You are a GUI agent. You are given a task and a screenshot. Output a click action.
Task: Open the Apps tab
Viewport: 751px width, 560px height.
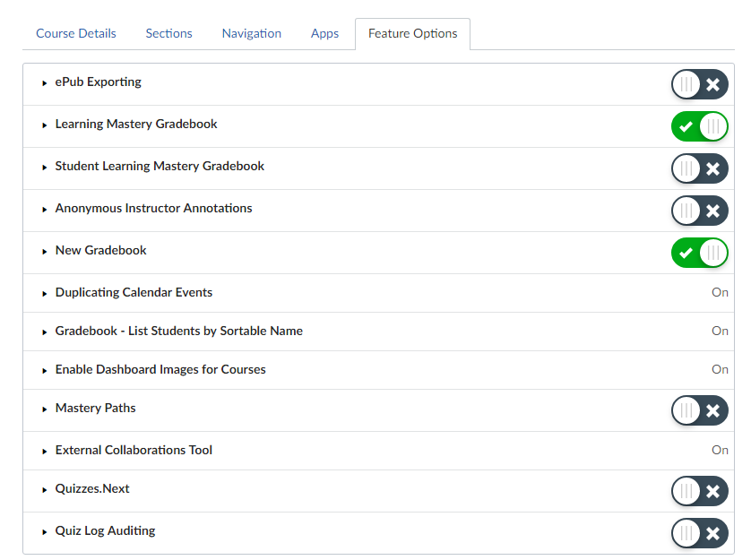(324, 33)
